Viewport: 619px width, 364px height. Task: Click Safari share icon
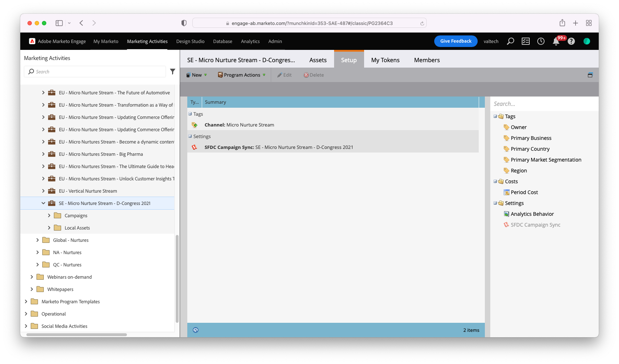(x=562, y=23)
